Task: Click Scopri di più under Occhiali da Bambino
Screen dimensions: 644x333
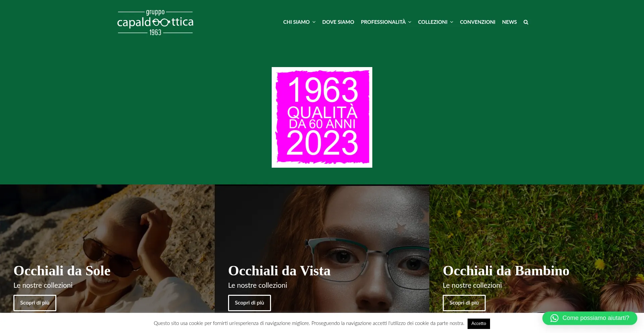Action: pos(464,303)
